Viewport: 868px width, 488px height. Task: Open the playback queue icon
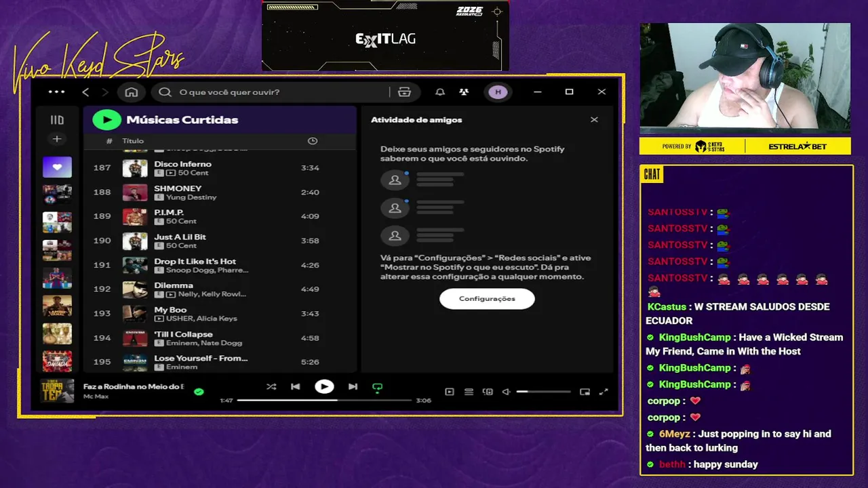point(469,392)
